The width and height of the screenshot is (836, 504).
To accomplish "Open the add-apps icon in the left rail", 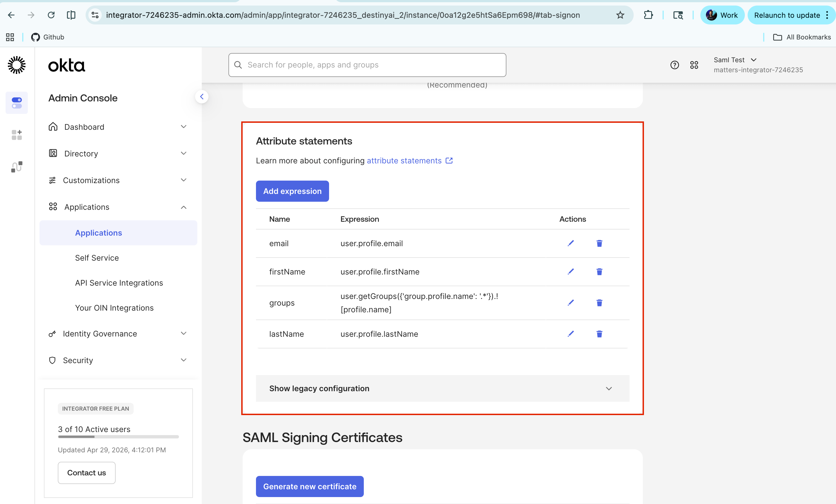I will tap(17, 135).
